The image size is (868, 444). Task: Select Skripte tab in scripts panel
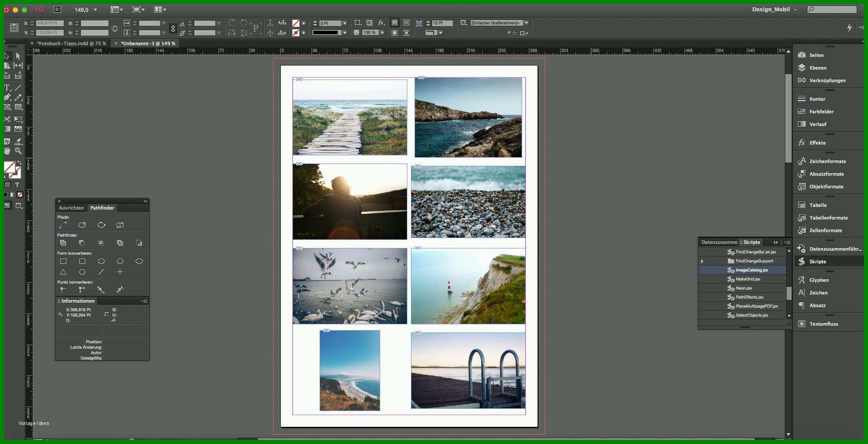[x=751, y=242]
